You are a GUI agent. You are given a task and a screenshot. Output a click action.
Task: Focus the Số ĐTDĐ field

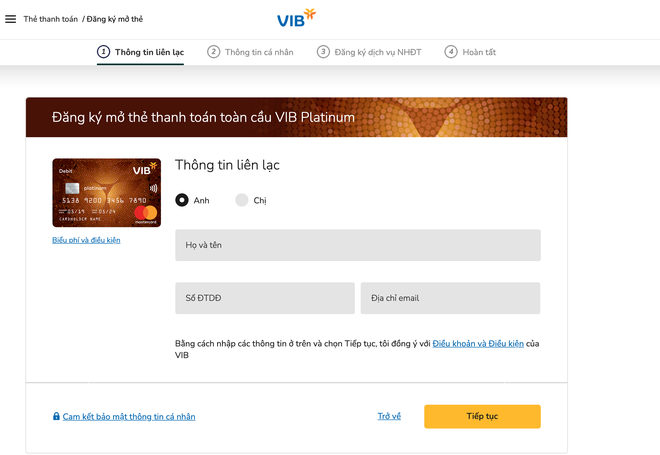[265, 298]
